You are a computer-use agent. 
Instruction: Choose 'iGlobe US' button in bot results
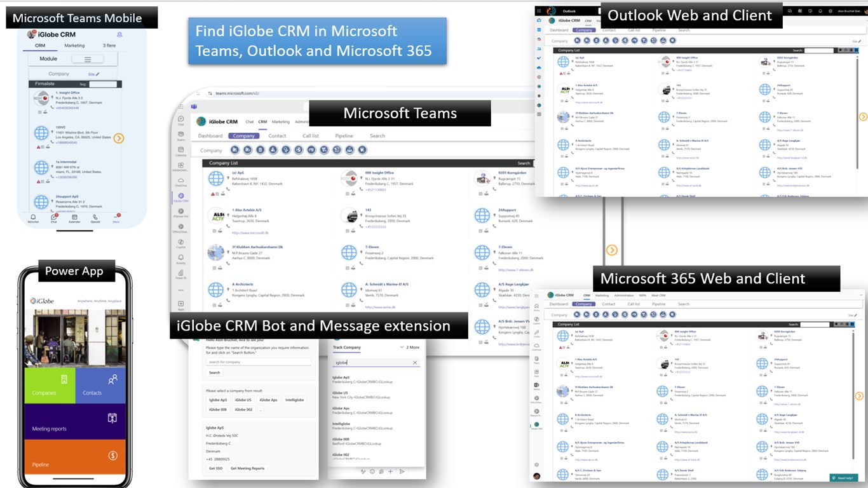[x=243, y=400]
